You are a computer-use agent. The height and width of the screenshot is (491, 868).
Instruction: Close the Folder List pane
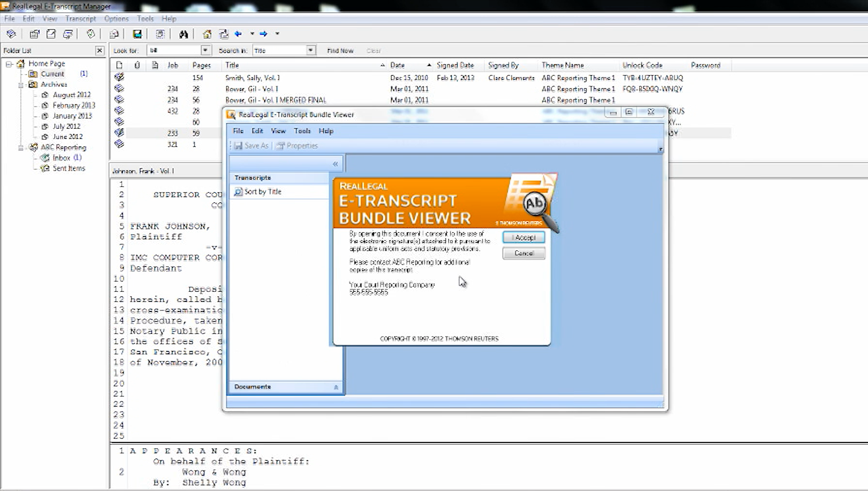[x=99, y=50]
